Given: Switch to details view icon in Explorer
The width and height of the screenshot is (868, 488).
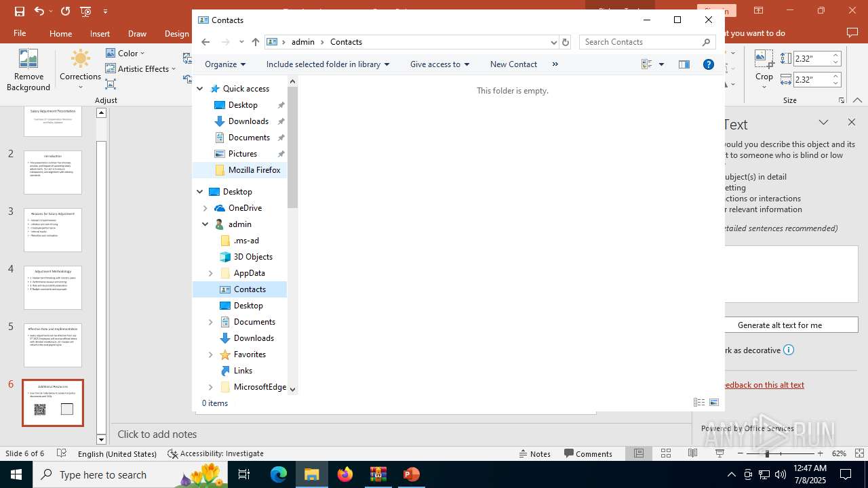Looking at the screenshot, I should tap(698, 403).
